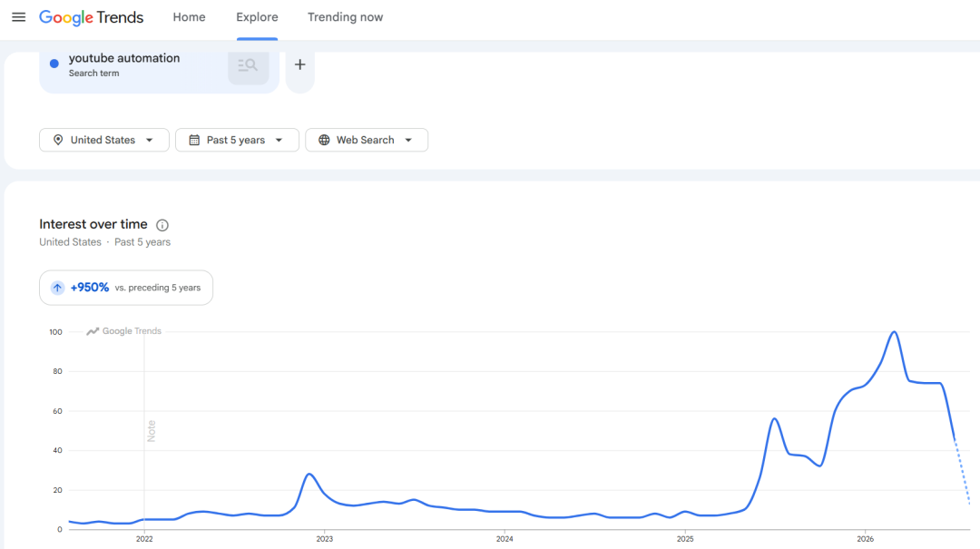This screenshot has width=980, height=549.
Task: Open the hamburger main menu
Action: point(19,17)
